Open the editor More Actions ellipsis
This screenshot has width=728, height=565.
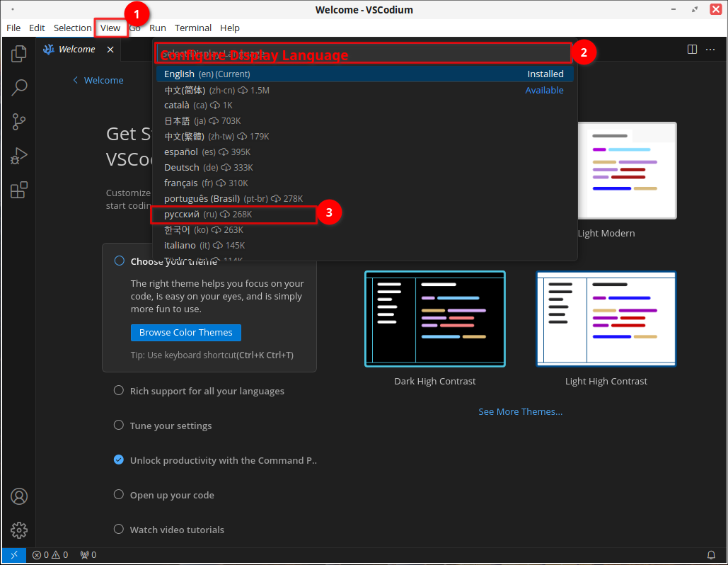point(710,50)
